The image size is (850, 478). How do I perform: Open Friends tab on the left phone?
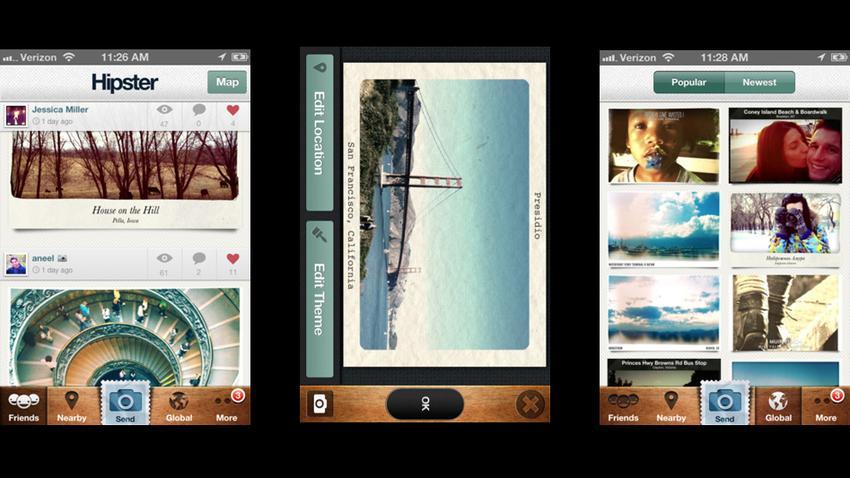23,405
